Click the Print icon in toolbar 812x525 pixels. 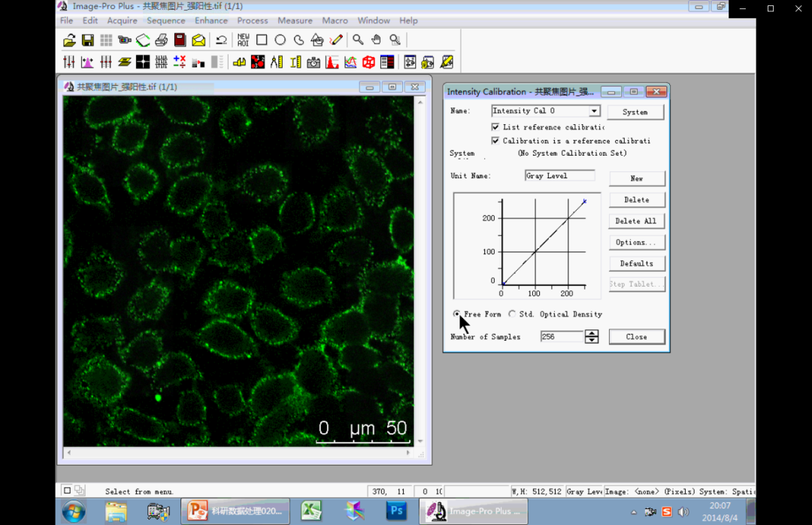[x=162, y=40]
